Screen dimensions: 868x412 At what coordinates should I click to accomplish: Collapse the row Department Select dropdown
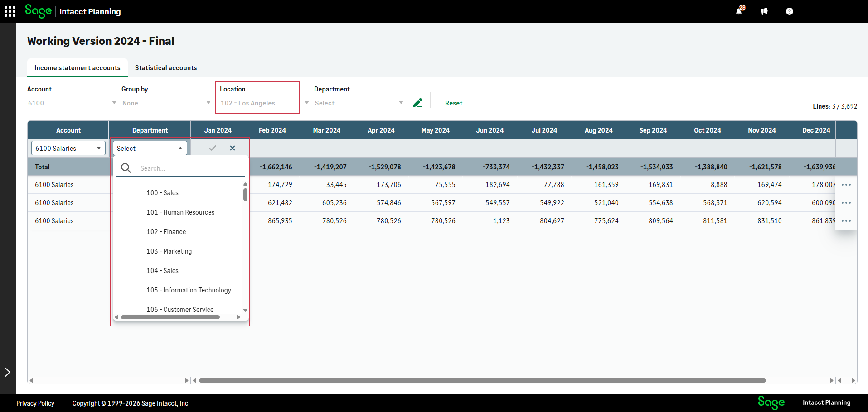point(150,148)
